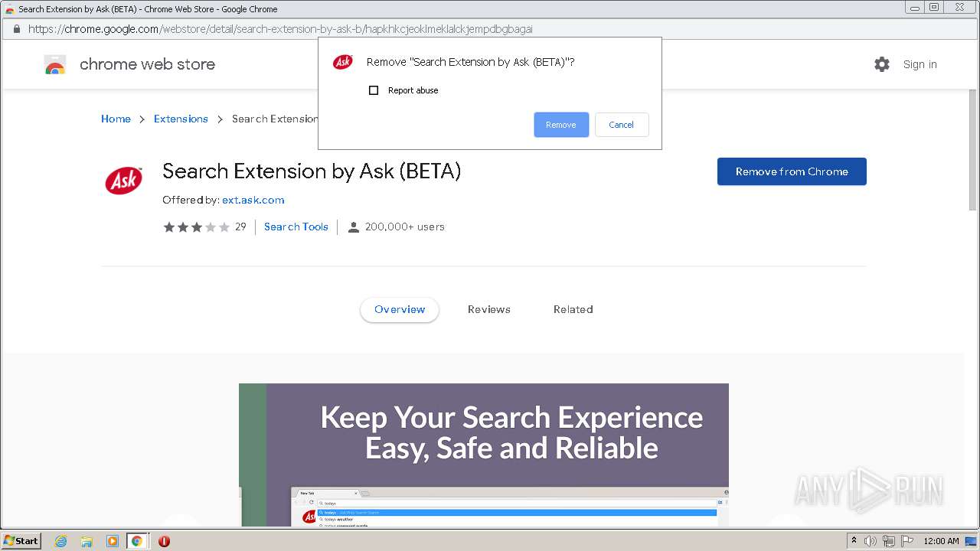The height and width of the screenshot is (551, 980).
Task: Click the network tray icon
Action: 889,541
